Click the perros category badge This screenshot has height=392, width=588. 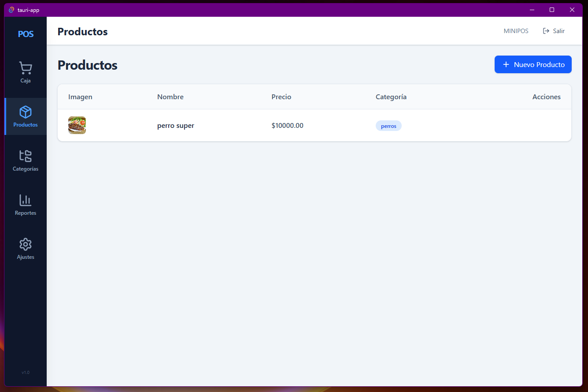point(388,126)
